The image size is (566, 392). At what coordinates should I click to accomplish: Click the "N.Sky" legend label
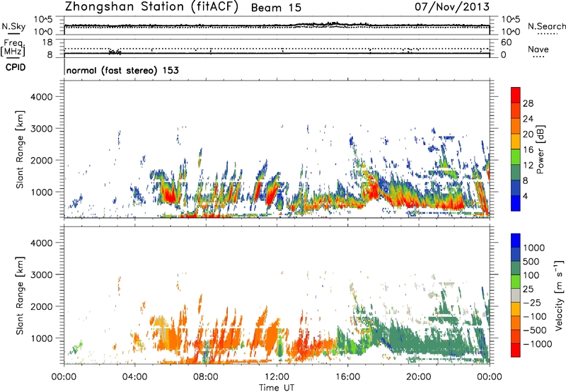coord(13,26)
